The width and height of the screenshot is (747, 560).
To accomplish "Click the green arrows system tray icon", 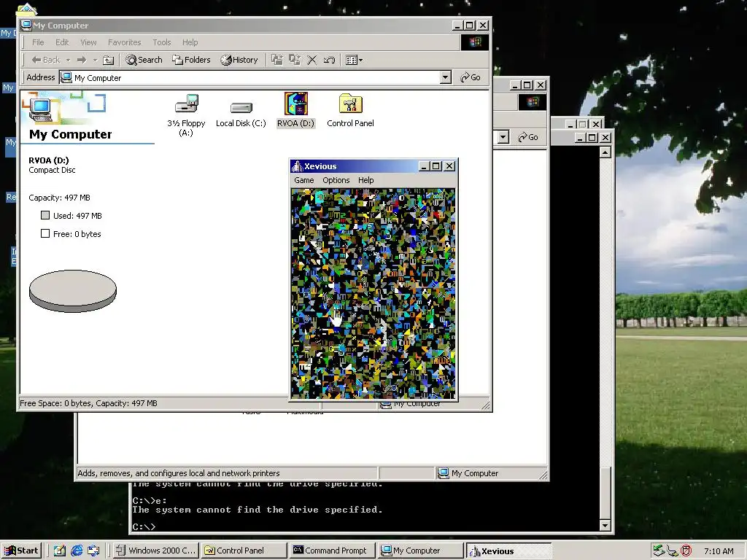I will point(659,551).
